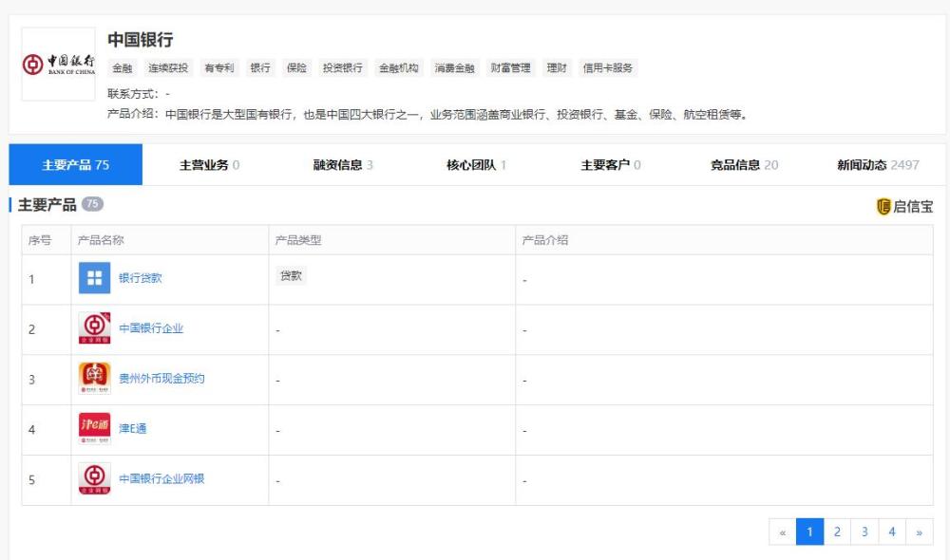Switch to the 融资信息 tab
Viewport: 950px width, 560px height.
coord(343,164)
